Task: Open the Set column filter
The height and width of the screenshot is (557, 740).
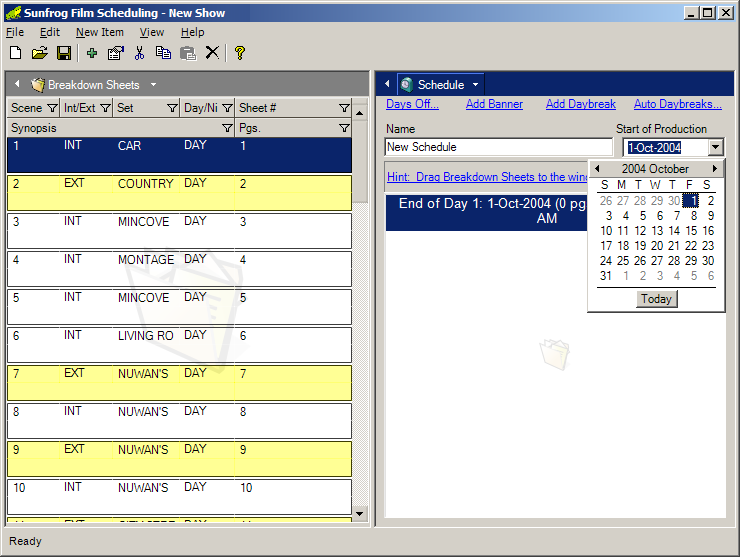Action: [172, 108]
